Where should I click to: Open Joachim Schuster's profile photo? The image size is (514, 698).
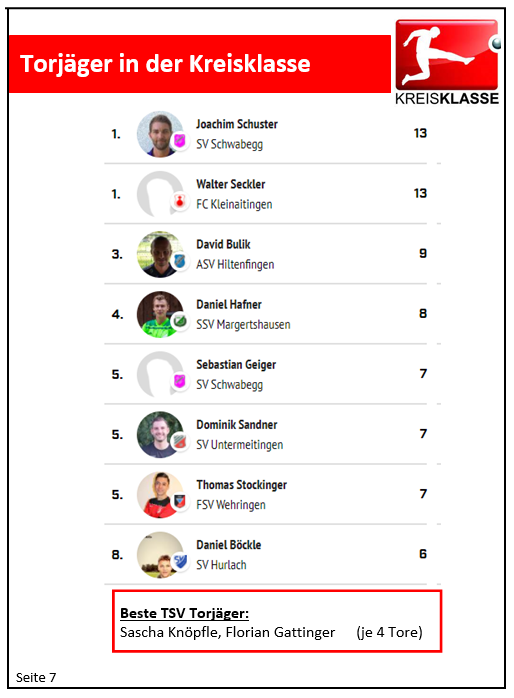point(160,134)
